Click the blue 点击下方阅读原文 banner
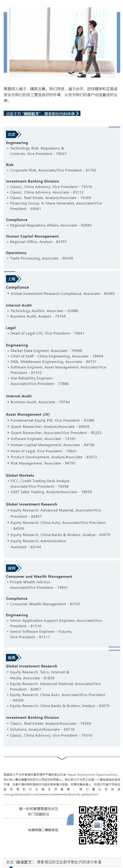Image resolution: width=123 pixels, height=868 pixels. (x=42, y=113)
